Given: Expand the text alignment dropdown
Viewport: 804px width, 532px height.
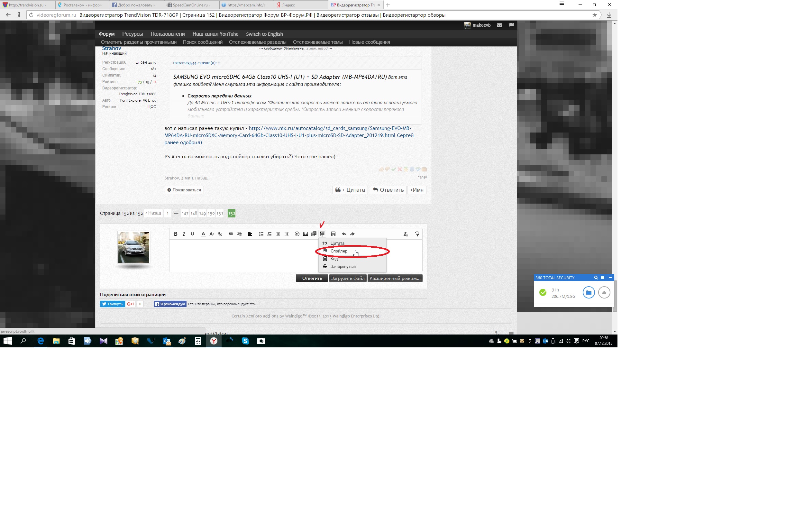Looking at the screenshot, I should click(250, 234).
